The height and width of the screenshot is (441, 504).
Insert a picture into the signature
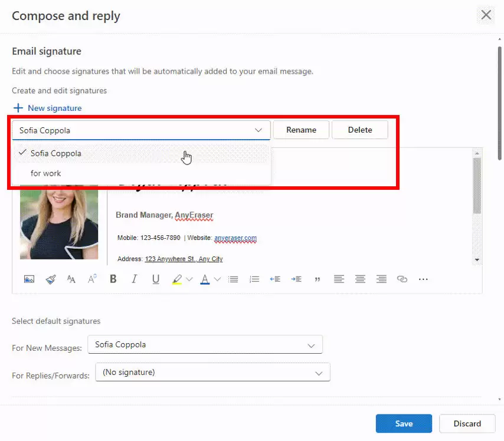(29, 279)
